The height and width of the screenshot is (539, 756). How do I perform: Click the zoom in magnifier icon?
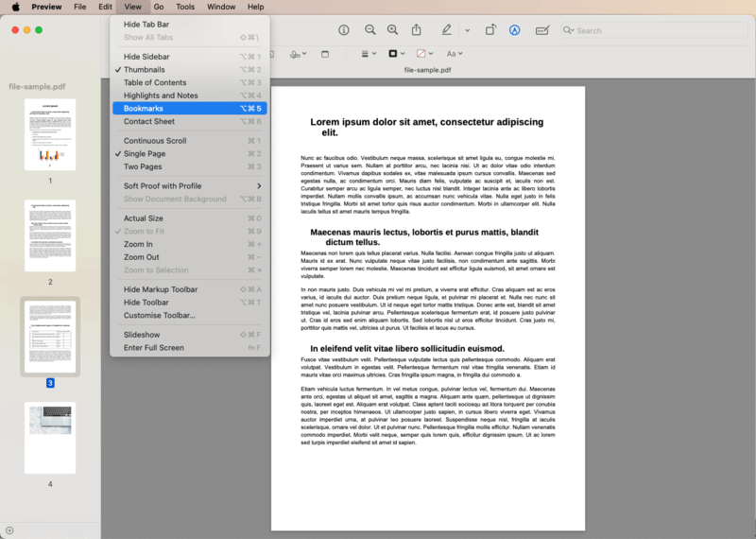(x=392, y=30)
